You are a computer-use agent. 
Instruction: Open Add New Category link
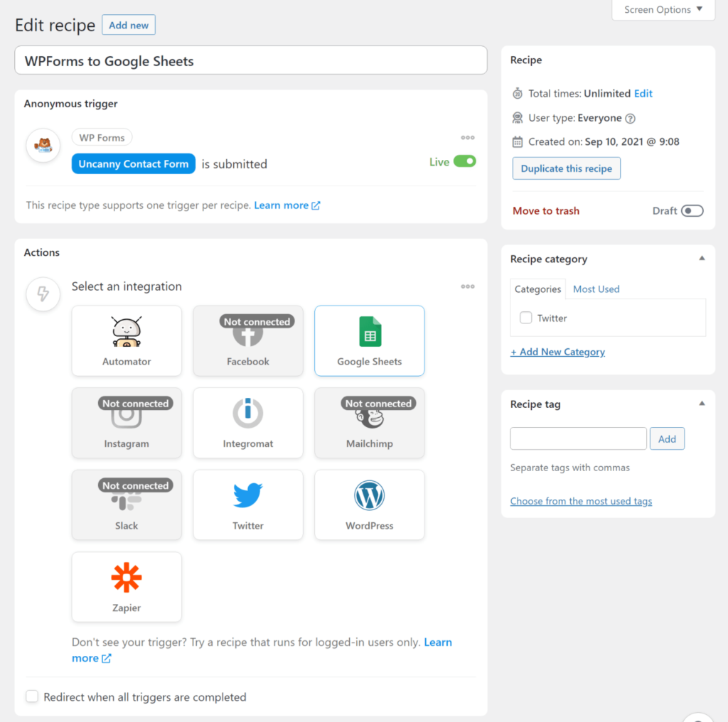557,352
